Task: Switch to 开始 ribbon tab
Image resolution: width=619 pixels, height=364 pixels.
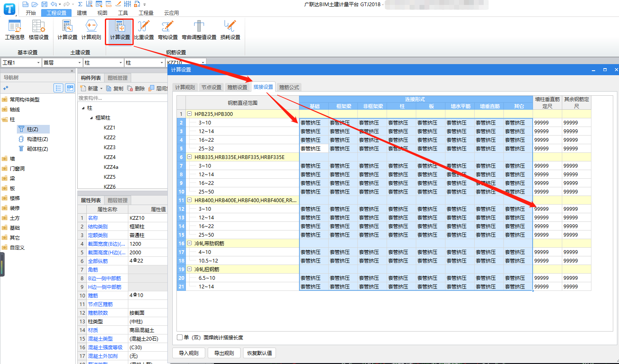Action: pyautogui.click(x=31, y=13)
